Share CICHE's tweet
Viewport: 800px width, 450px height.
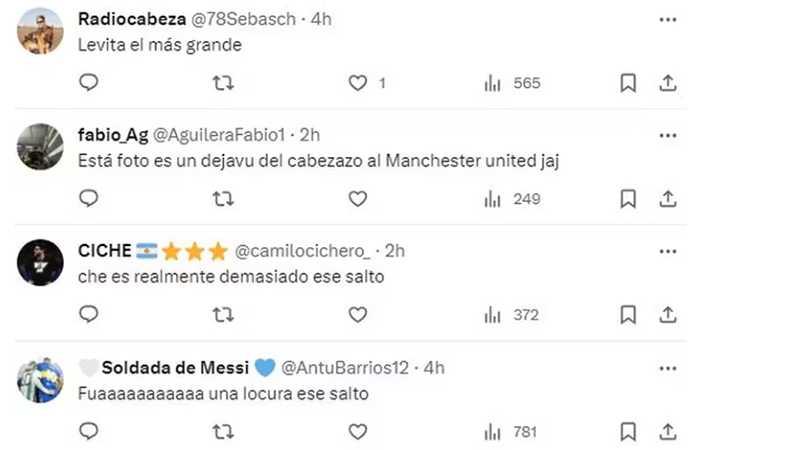[x=668, y=315]
